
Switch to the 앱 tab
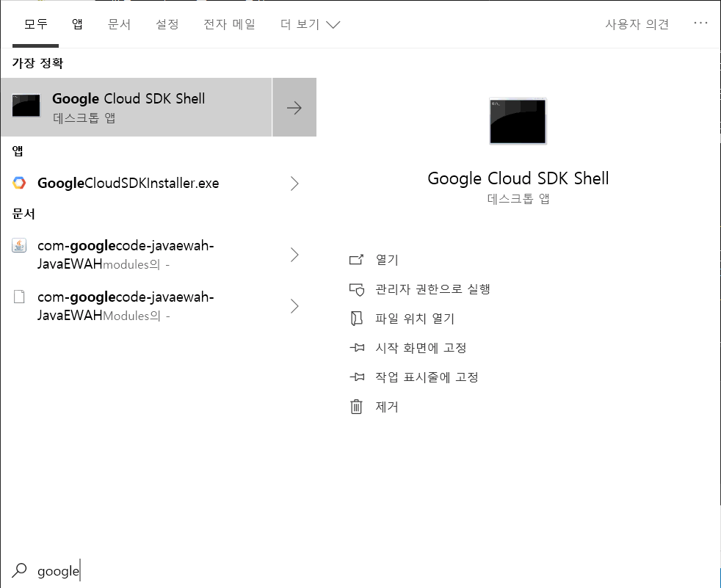point(77,24)
